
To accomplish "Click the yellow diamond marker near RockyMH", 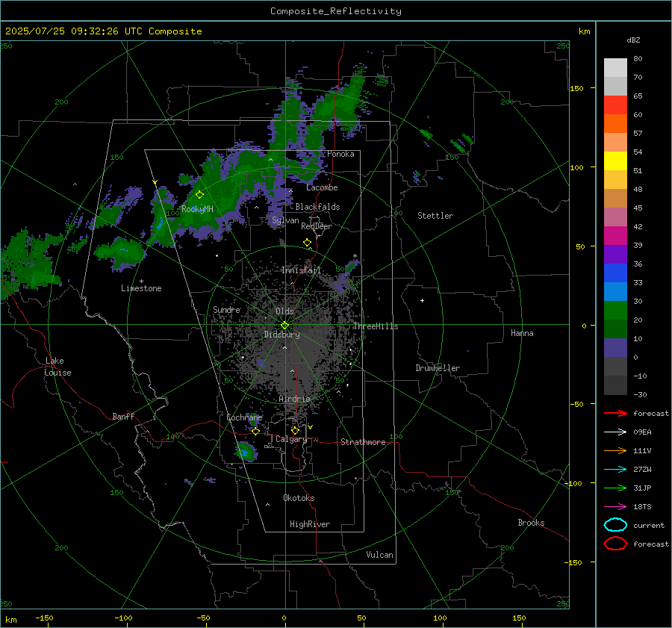I will (199, 195).
